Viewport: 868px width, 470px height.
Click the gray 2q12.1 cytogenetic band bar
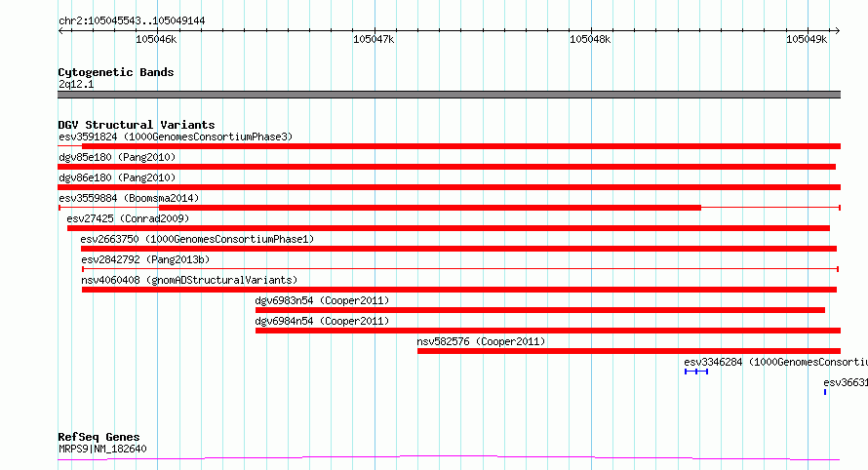449,95
